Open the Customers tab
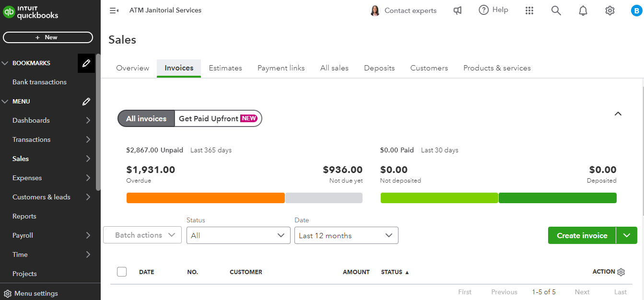 (429, 68)
